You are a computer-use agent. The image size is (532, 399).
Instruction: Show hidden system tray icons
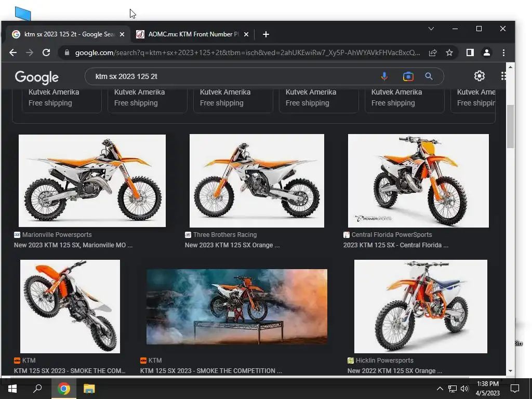(x=440, y=389)
